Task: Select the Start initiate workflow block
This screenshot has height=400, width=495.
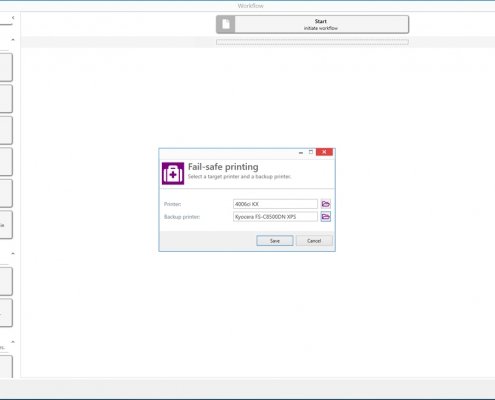Action: [x=312, y=24]
